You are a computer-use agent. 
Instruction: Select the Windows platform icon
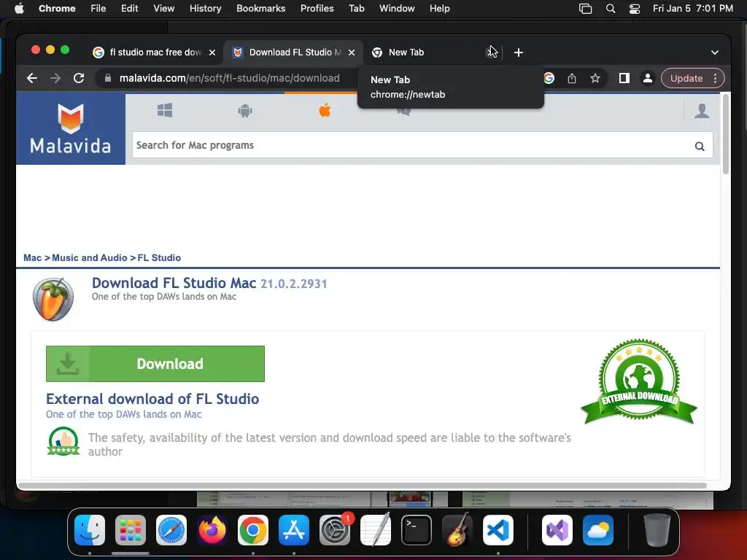[165, 111]
